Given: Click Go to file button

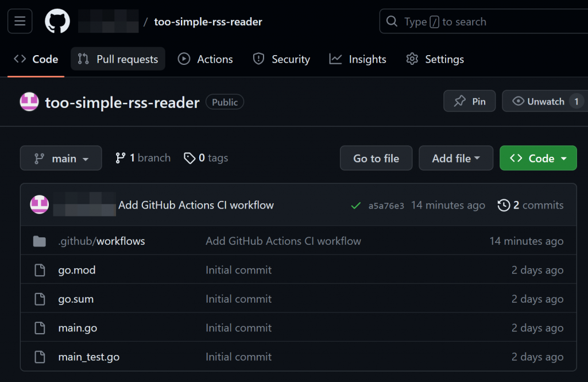Looking at the screenshot, I should click(x=376, y=158).
